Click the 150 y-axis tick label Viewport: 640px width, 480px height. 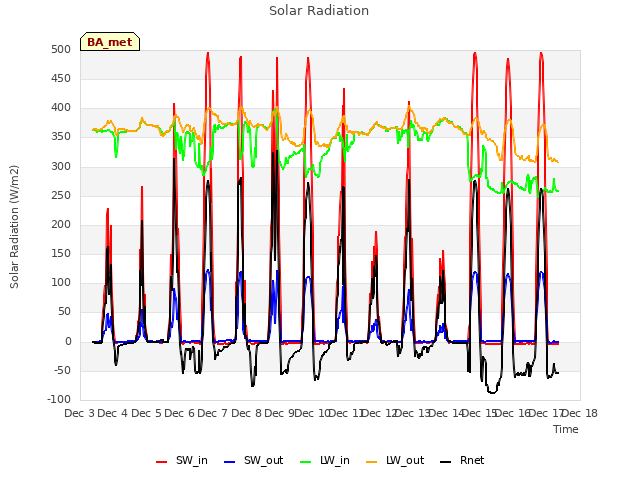click(61, 253)
